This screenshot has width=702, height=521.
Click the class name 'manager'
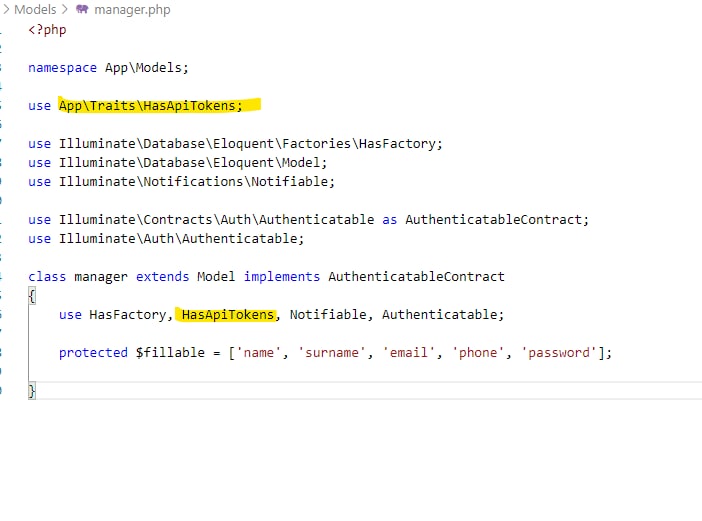(101, 278)
